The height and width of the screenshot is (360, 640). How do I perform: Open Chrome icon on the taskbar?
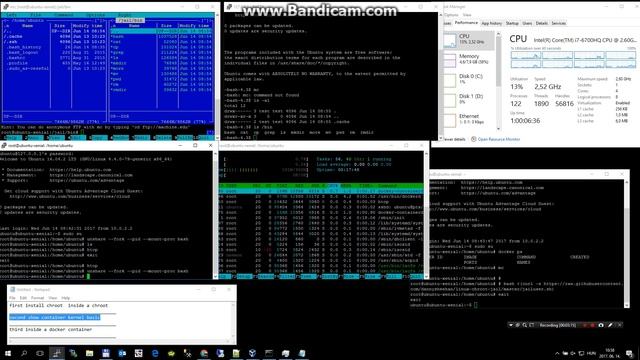click(x=204, y=353)
